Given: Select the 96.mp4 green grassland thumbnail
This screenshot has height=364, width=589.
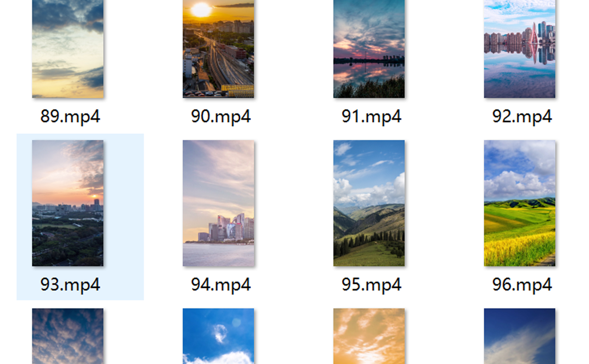Looking at the screenshot, I should [519, 203].
